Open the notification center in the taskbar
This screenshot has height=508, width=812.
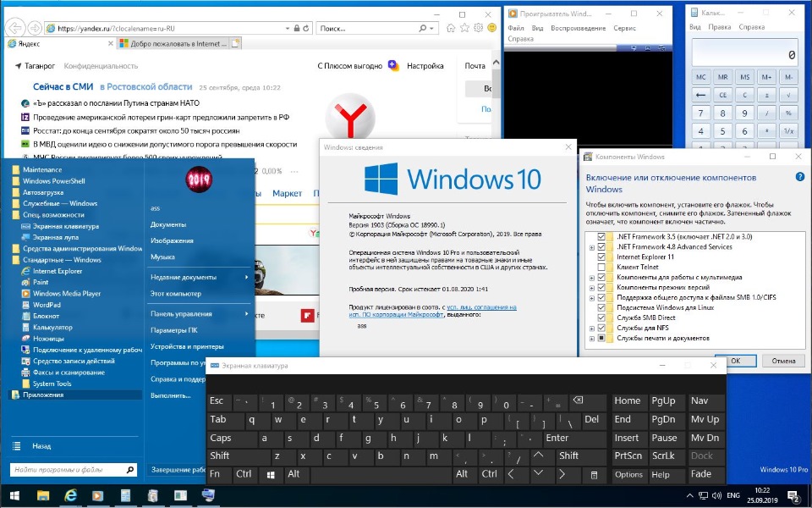(x=793, y=496)
